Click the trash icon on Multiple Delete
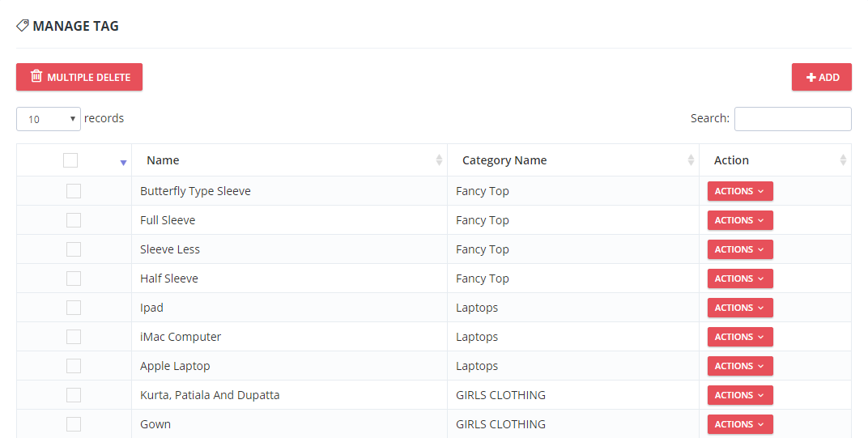Image resolution: width=868 pixels, height=438 pixels. click(36, 76)
